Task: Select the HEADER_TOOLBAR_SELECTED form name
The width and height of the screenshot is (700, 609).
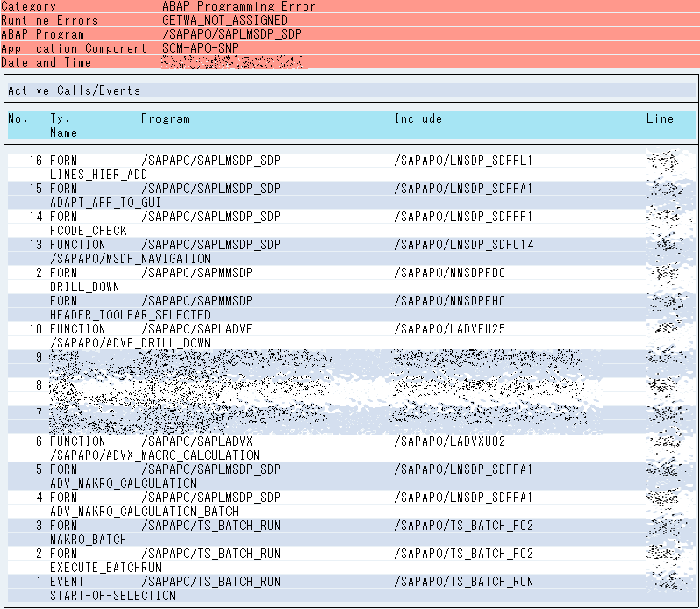Action: tap(130, 315)
